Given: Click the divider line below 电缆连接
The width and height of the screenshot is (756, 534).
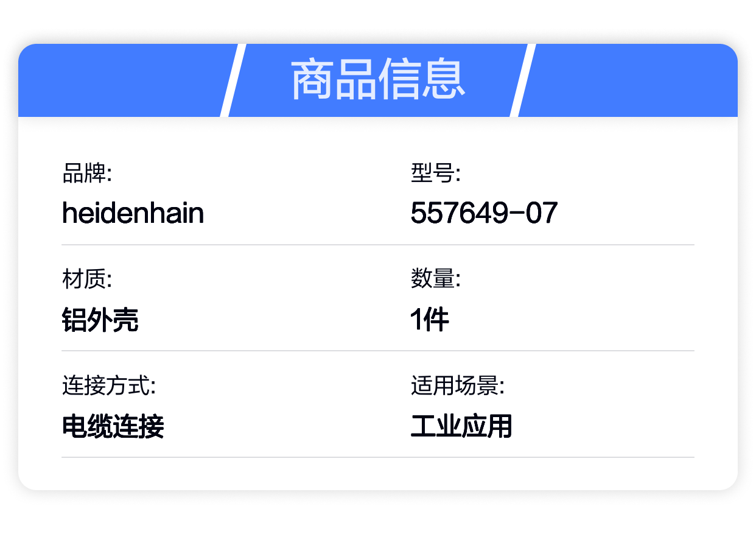Looking at the screenshot, I should click(378, 457).
